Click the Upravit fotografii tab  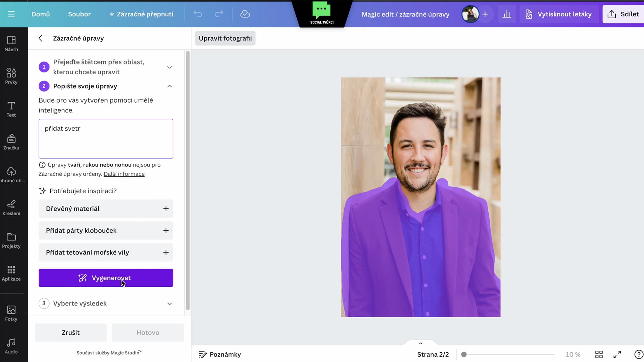[225, 38]
